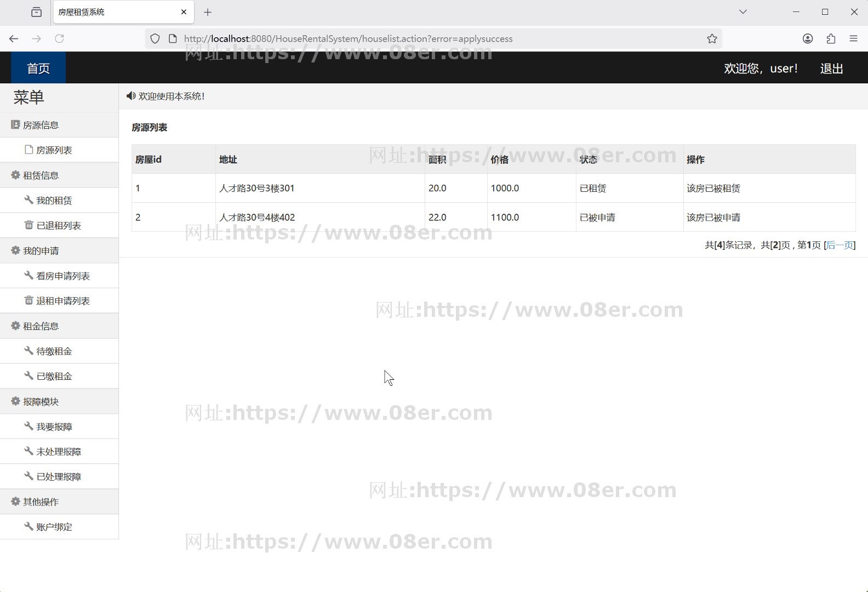868x592 pixels.
Task: Select the 首页 navigation tab
Action: tap(38, 68)
